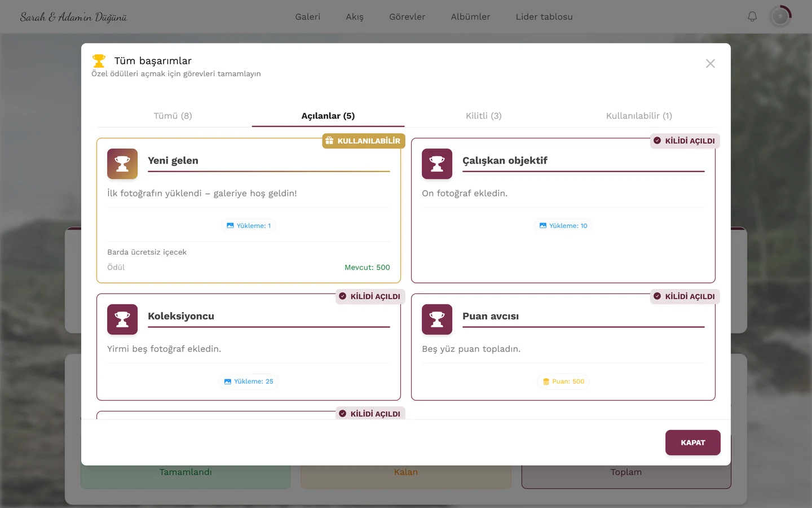Image resolution: width=812 pixels, height=508 pixels.
Task: Click KİLİDİ AÇILDI badge on Puan avcısı
Action: (685, 296)
